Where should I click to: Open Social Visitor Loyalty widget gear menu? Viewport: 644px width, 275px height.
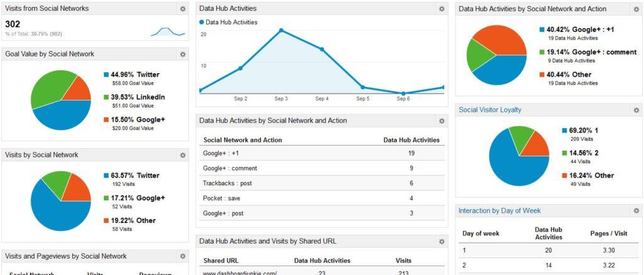pos(636,110)
